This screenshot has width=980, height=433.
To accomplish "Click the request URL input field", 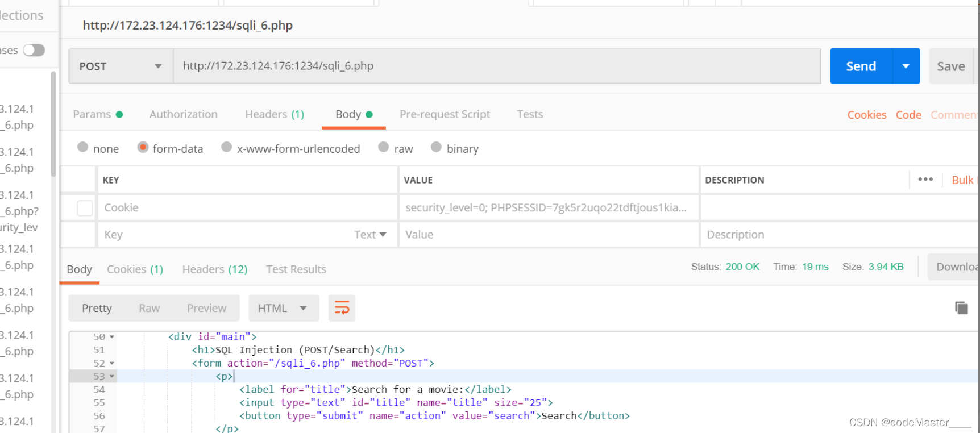I will click(x=497, y=66).
